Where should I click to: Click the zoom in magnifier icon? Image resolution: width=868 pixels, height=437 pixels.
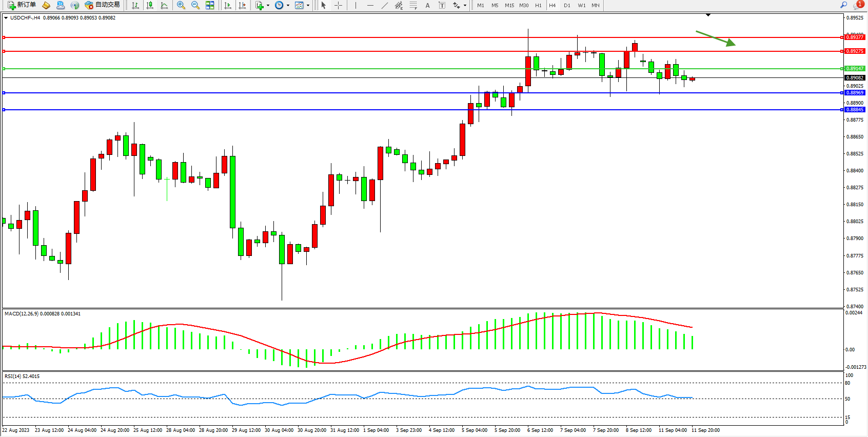(x=181, y=5)
